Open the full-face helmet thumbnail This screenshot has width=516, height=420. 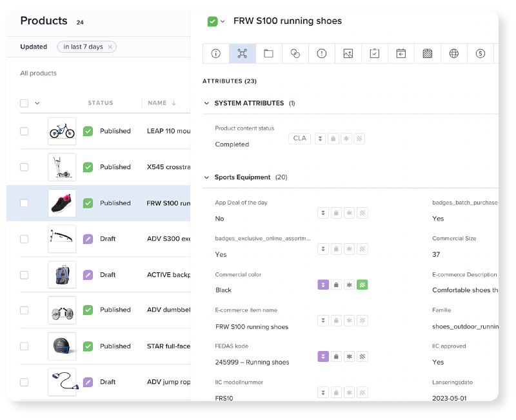(62, 346)
